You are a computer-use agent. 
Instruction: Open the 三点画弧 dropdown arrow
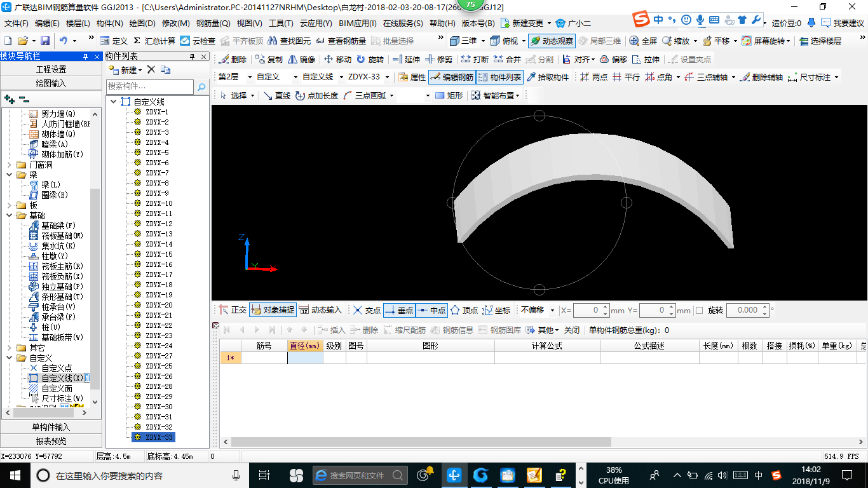pyautogui.click(x=391, y=95)
